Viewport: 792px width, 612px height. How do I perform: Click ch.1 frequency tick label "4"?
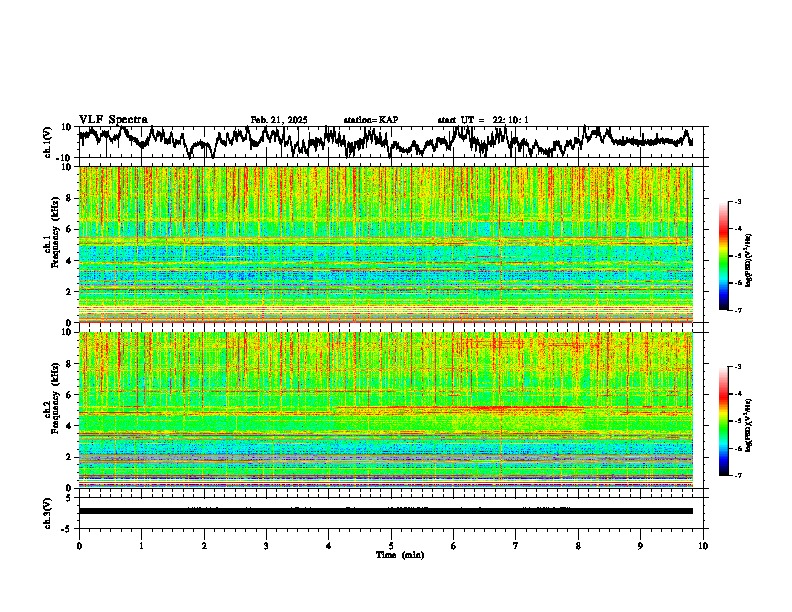70,261
